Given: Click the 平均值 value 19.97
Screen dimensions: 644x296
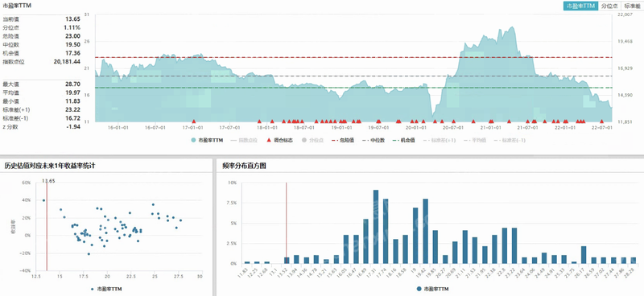Looking at the screenshot, I should click(72, 92).
